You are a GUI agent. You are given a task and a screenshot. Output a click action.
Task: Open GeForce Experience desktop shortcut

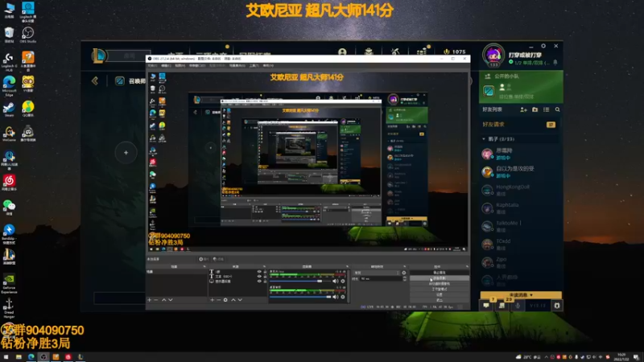coord(9,284)
